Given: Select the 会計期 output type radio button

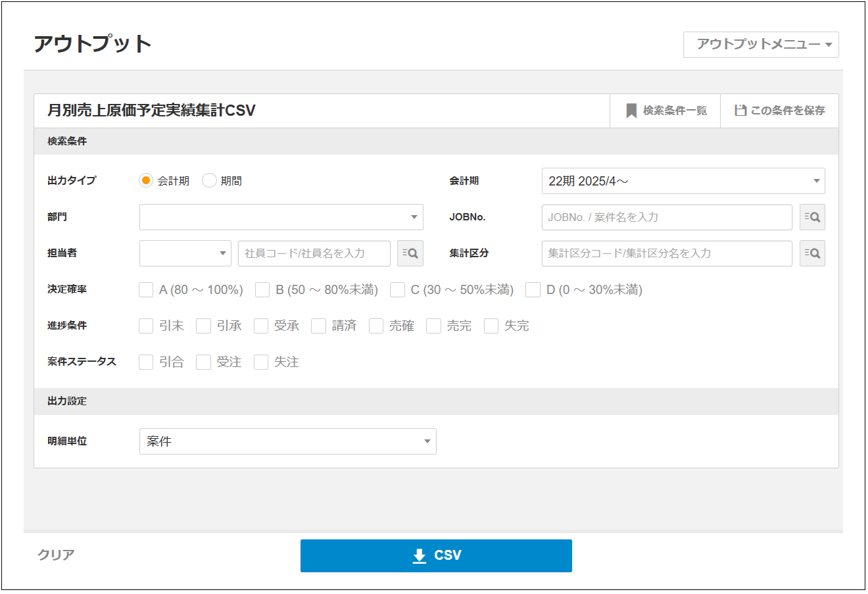Looking at the screenshot, I should pos(146,181).
